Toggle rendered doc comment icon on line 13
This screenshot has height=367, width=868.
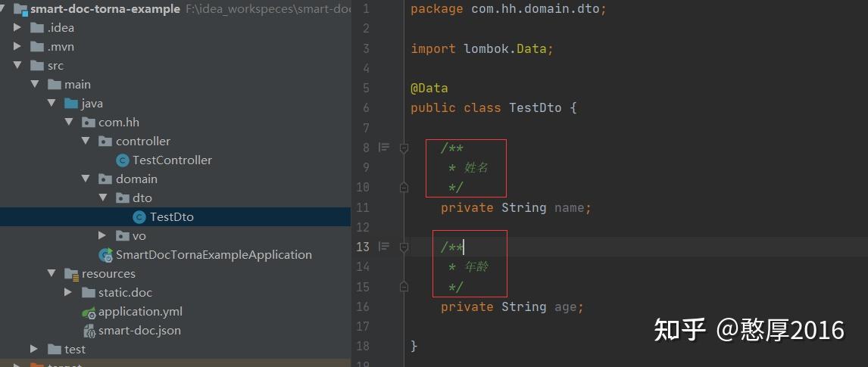(x=384, y=247)
